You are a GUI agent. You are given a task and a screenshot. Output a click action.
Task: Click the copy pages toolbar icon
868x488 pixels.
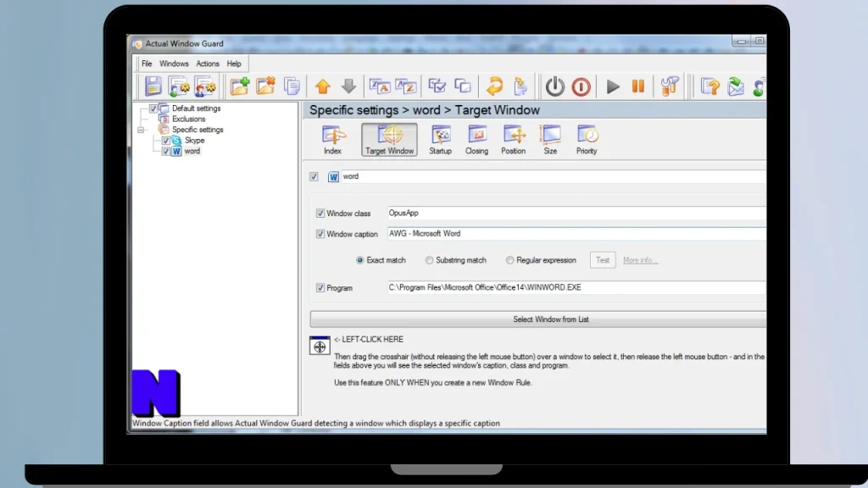[292, 86]
